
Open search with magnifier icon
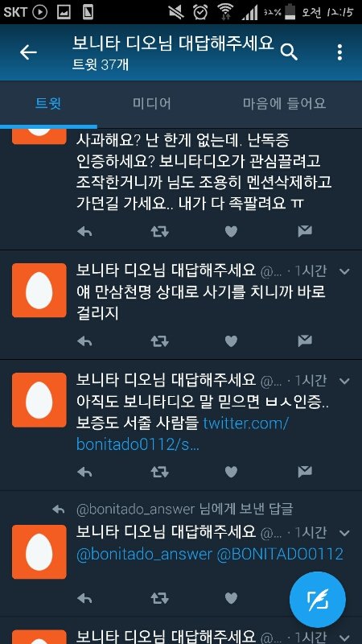[x=289, y=52]
